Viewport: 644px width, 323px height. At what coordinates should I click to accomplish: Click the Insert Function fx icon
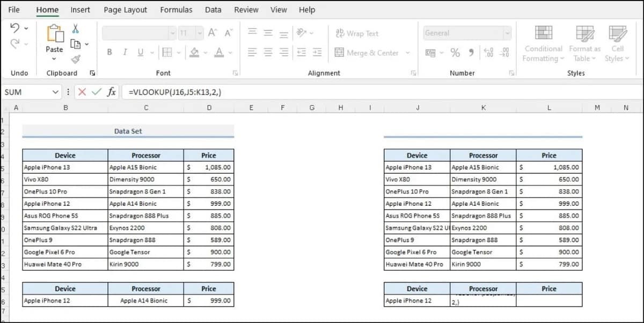111,92
